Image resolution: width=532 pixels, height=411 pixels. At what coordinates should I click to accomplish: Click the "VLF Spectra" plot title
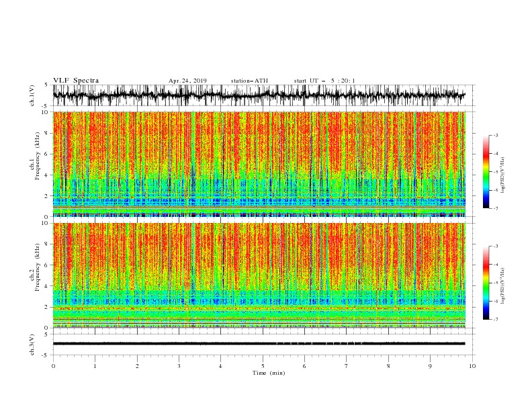pos(76,81)
